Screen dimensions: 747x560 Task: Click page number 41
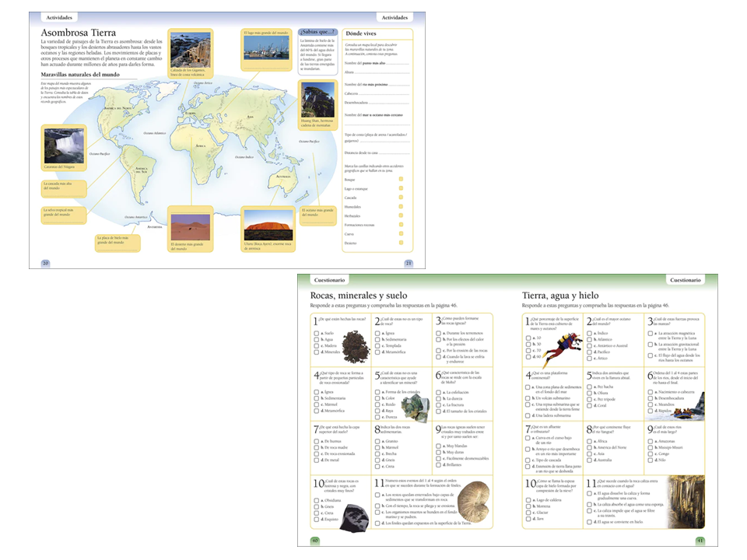pos(700,541)
